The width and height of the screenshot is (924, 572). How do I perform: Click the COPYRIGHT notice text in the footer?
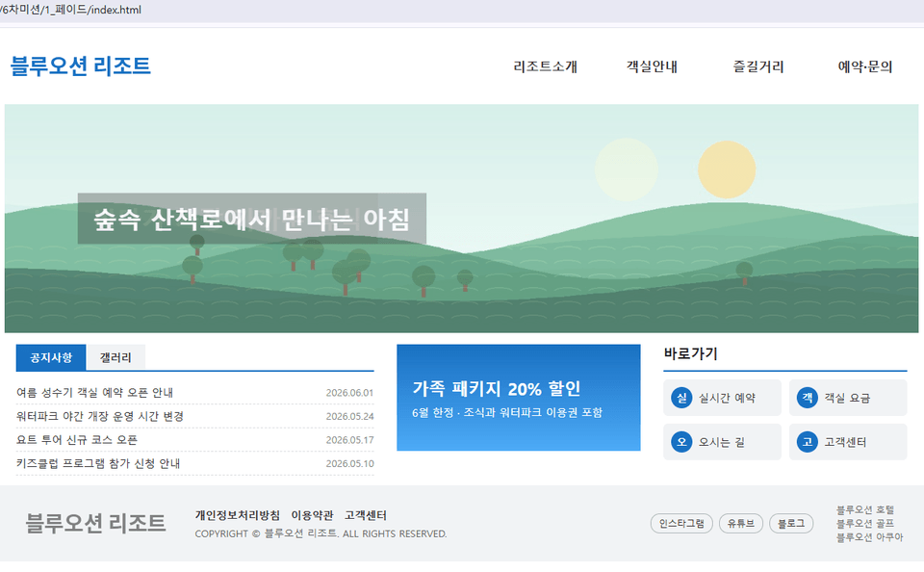point(321,533)
